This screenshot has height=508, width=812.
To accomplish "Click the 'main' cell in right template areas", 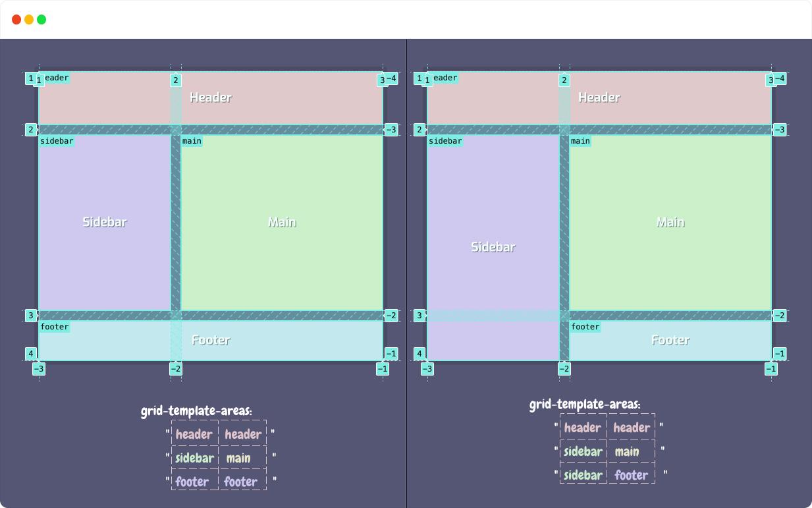I will (x=627, y=451).
